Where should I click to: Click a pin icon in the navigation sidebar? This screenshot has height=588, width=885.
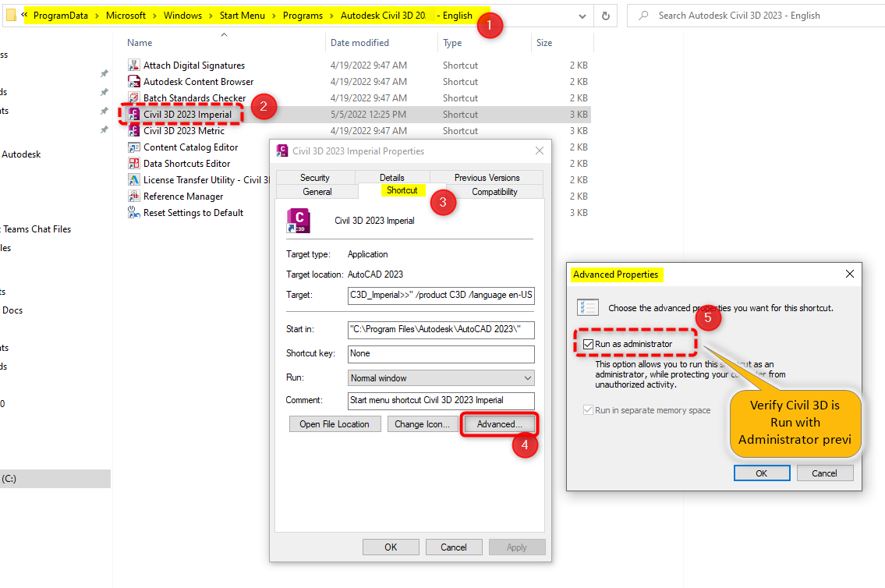click(x=103, y=72)
